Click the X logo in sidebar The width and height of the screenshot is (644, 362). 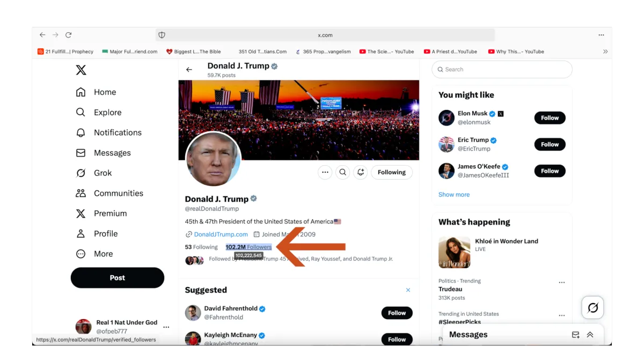click(x=80, y=70)
